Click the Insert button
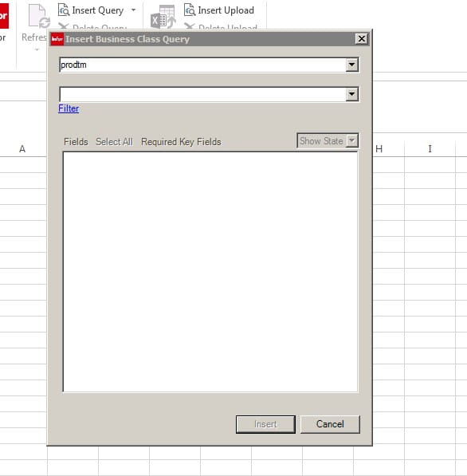Screen dimensions: 467x476 (x=265, y=424)
